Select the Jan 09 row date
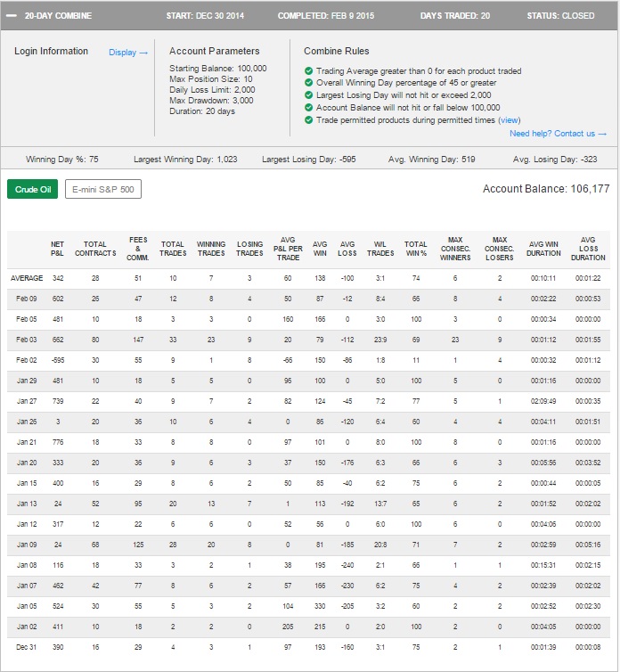Viewport: 620px width, 672px height. click(27, 545)
